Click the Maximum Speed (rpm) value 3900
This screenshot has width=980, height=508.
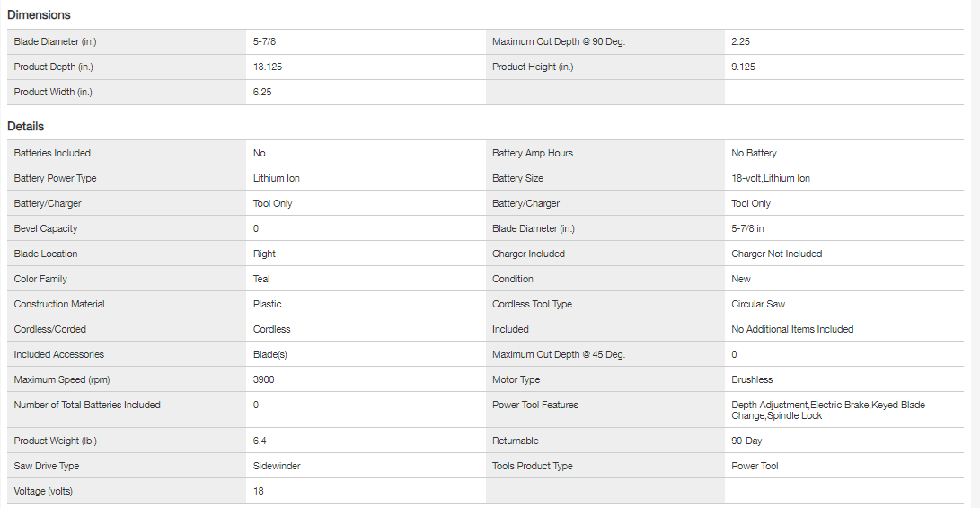(264, 379)
